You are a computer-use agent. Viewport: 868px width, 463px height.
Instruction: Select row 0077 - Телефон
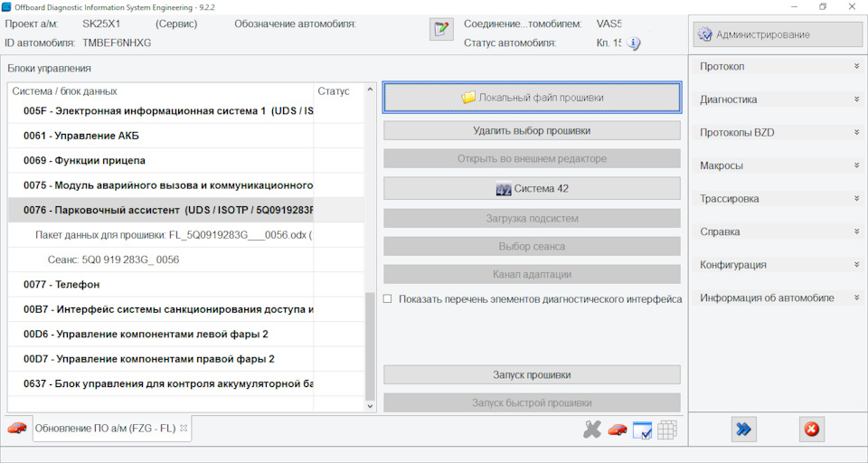coord(186,285)
